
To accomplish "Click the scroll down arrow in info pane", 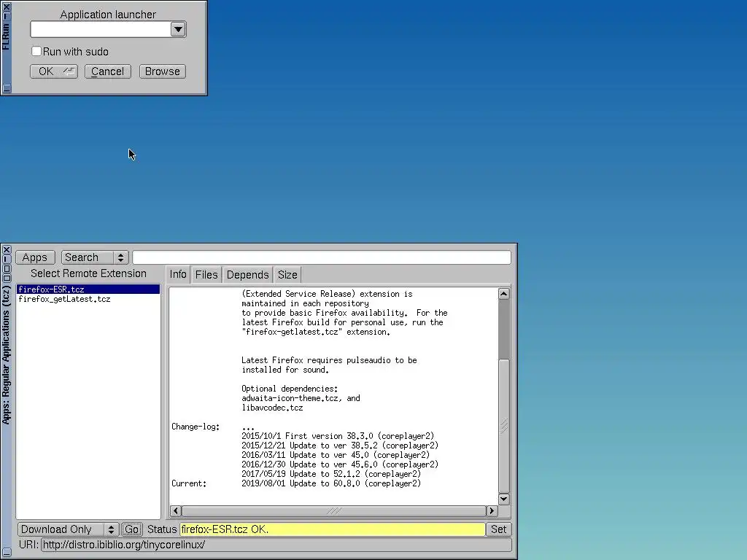I will pos(503,499).
